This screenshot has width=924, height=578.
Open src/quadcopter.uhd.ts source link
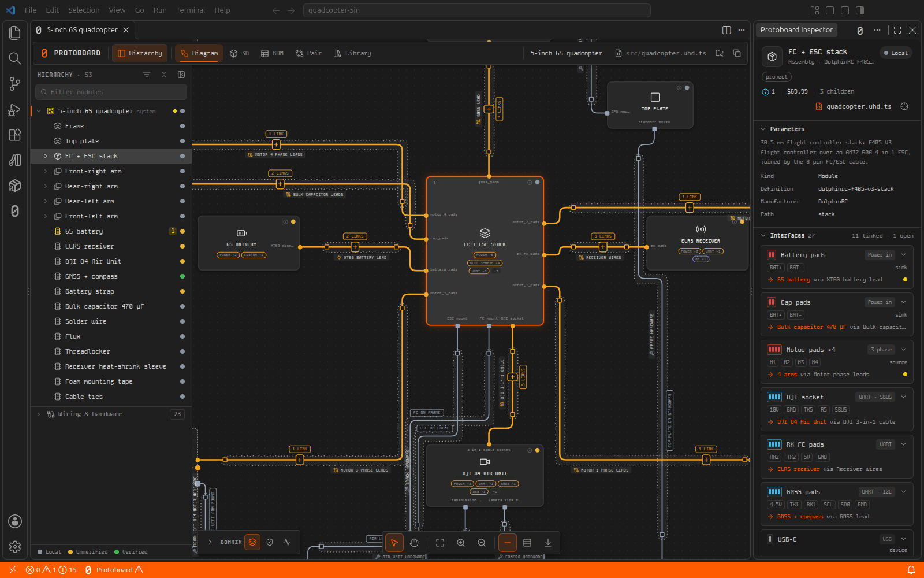[x=660, y=53]
